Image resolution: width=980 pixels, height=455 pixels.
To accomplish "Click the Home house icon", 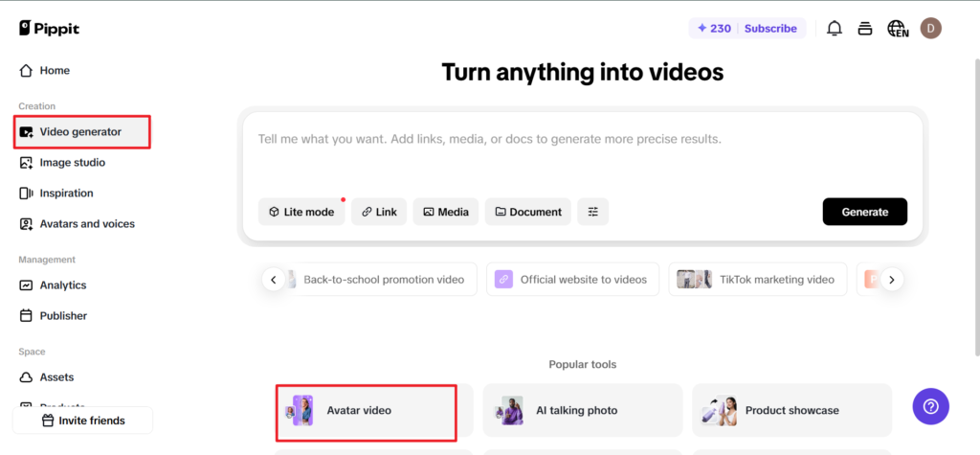I will pos(26,71).
